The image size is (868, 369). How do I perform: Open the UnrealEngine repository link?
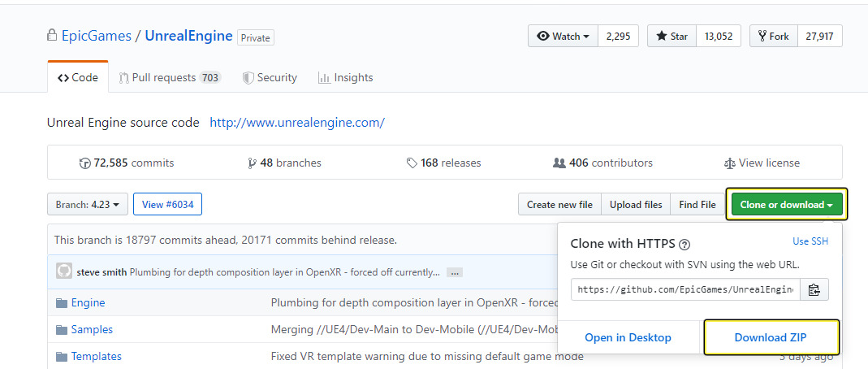click(x=188, y=37)
